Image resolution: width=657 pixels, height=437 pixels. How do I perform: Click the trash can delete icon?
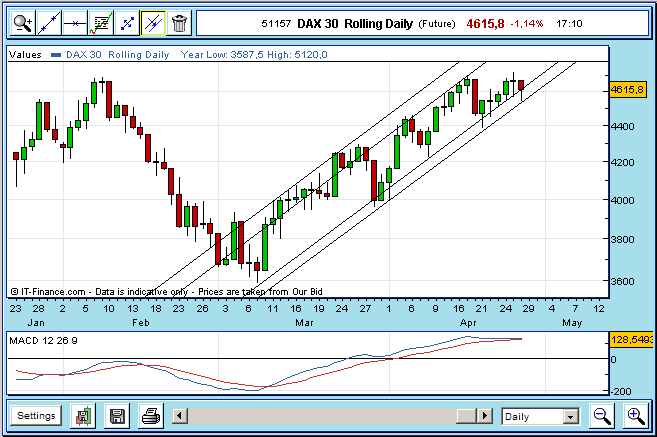tap(178, 21)
